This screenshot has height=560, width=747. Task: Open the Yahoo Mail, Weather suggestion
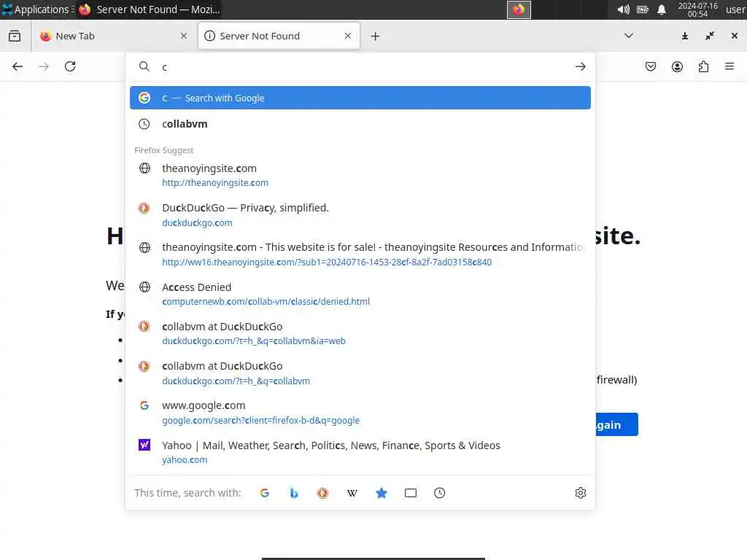[360, 452]
